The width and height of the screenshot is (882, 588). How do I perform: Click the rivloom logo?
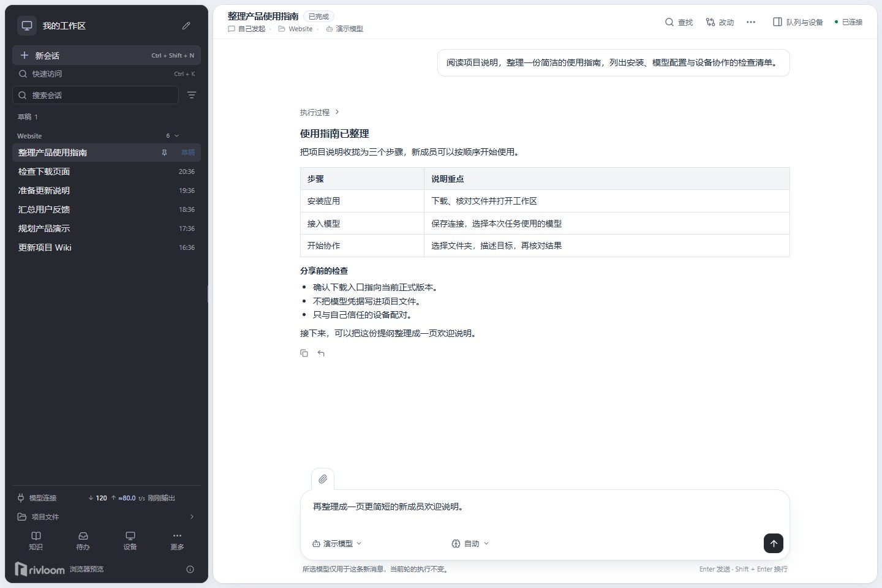(x=40, y=569)
